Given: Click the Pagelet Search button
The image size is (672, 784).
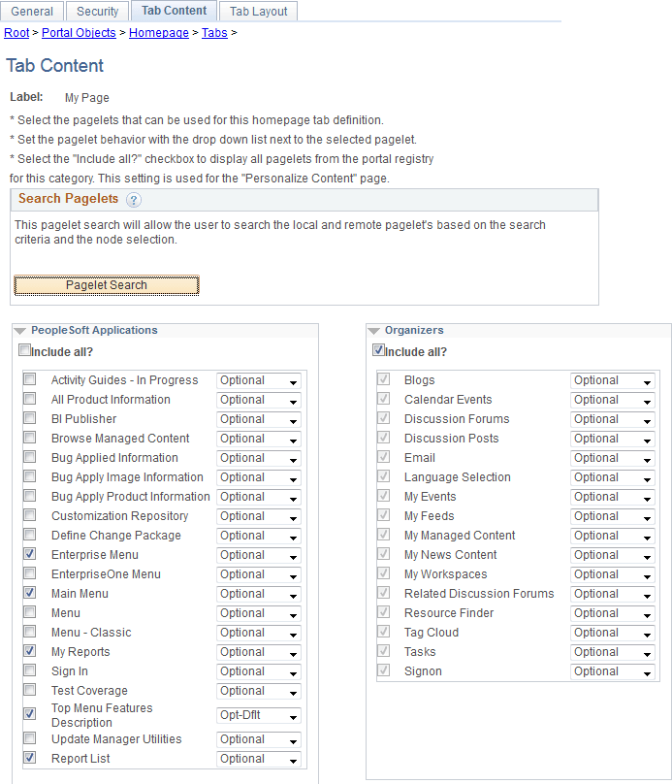Looking at the screenshot, I should click(x=106, y=285).
